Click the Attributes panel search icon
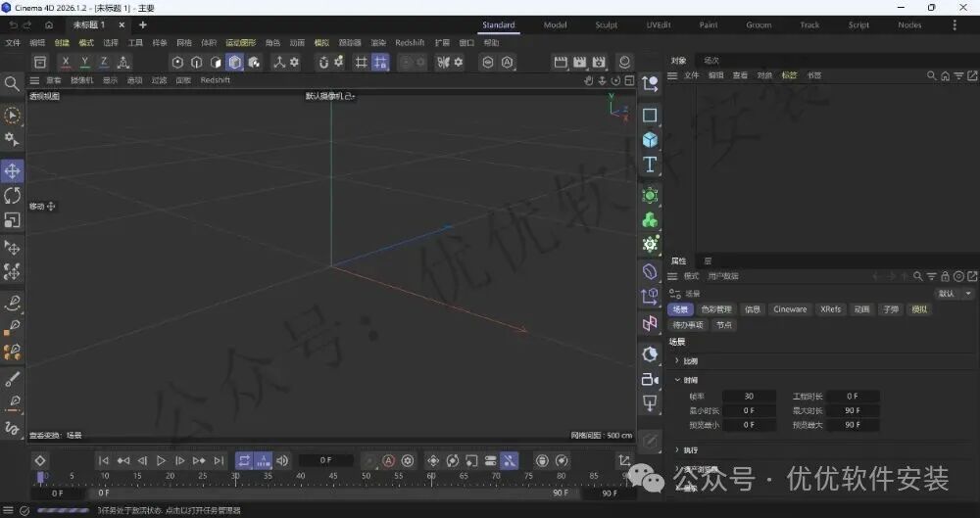Screen dimensions: 980x518 917,275
